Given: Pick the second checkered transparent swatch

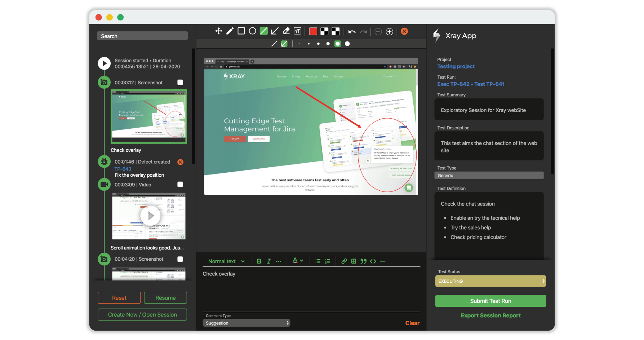Looking at the screenshot, I should click(336, 31).
